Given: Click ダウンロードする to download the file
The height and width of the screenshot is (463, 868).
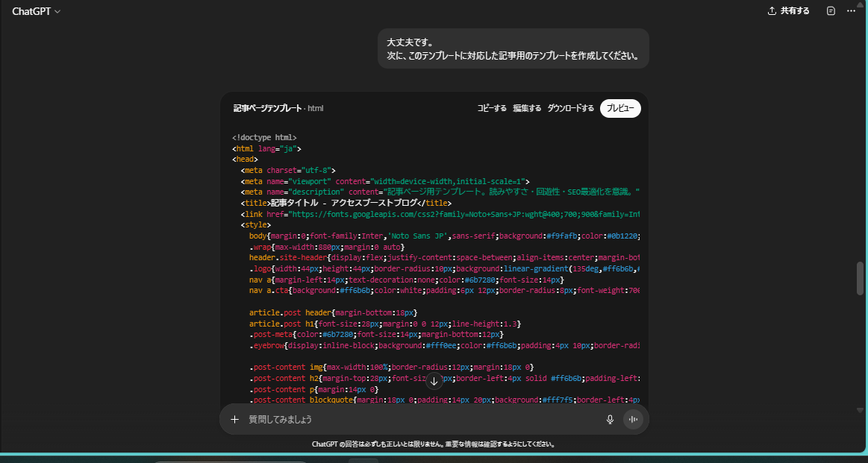Looking at the screenshot, I should click(570, 108).
